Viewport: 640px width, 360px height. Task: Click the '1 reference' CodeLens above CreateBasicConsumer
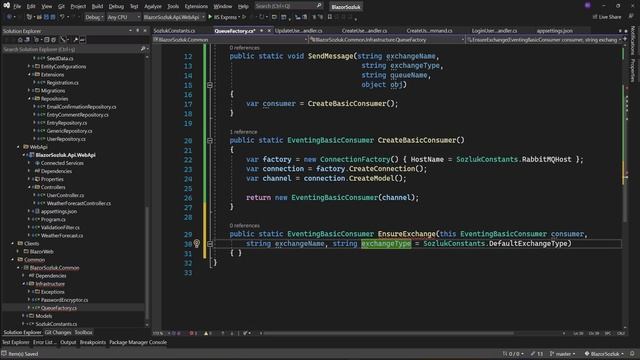(x=243, y=132)
